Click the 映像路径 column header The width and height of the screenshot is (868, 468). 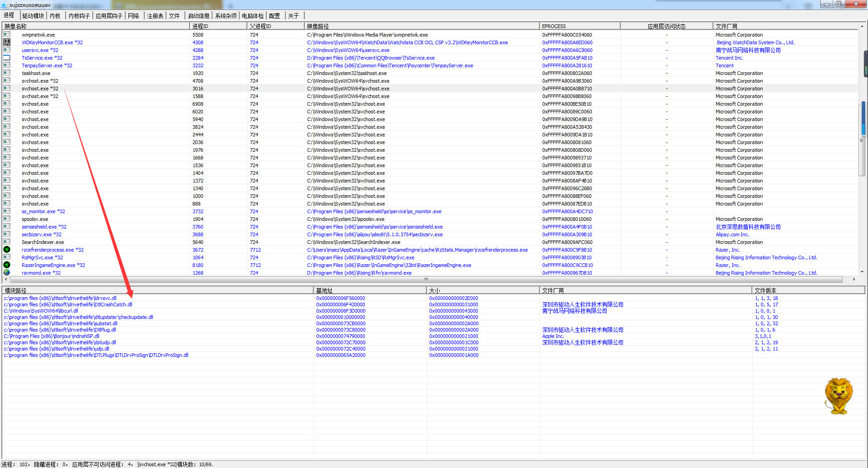point(422,26)
